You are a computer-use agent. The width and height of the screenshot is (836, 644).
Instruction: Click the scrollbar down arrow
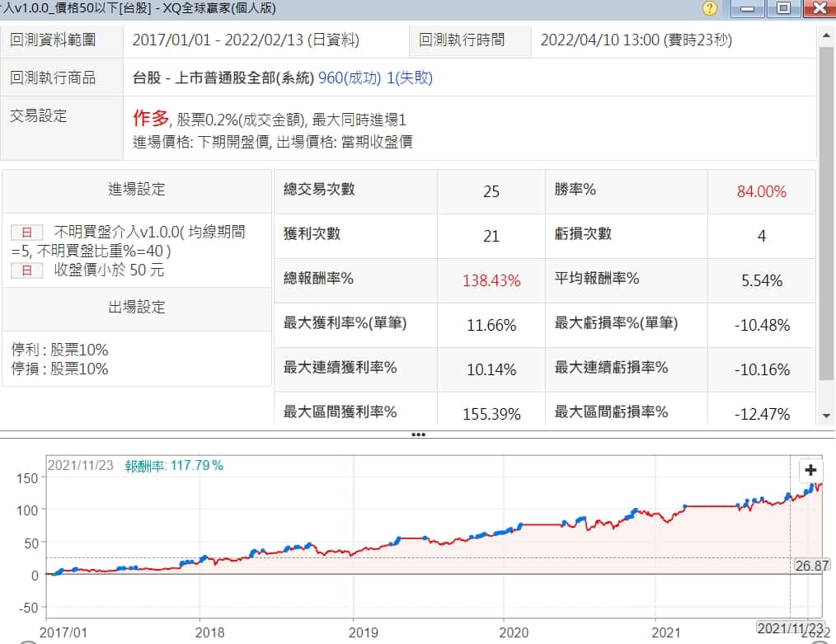(827, 416)
